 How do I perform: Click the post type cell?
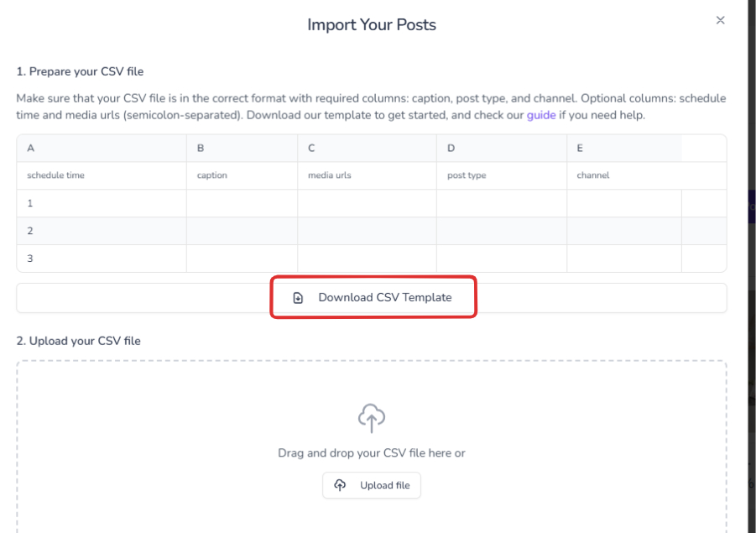click(x=467, y=175)
